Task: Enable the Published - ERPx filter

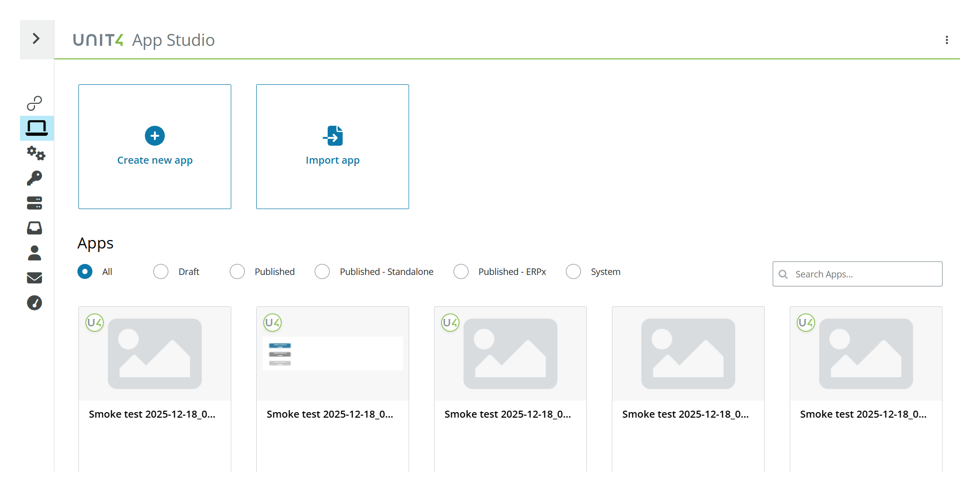Action: point(461,271)
